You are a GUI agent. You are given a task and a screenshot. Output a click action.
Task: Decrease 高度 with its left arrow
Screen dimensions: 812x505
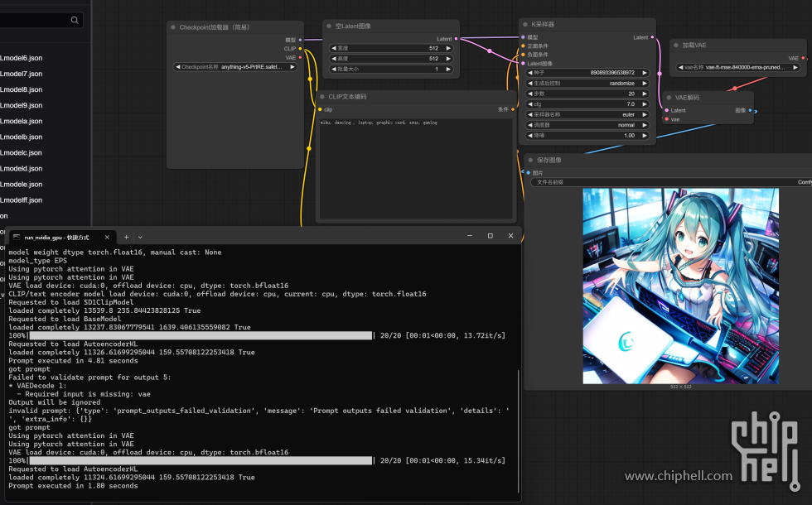click(x=333, y=59)
